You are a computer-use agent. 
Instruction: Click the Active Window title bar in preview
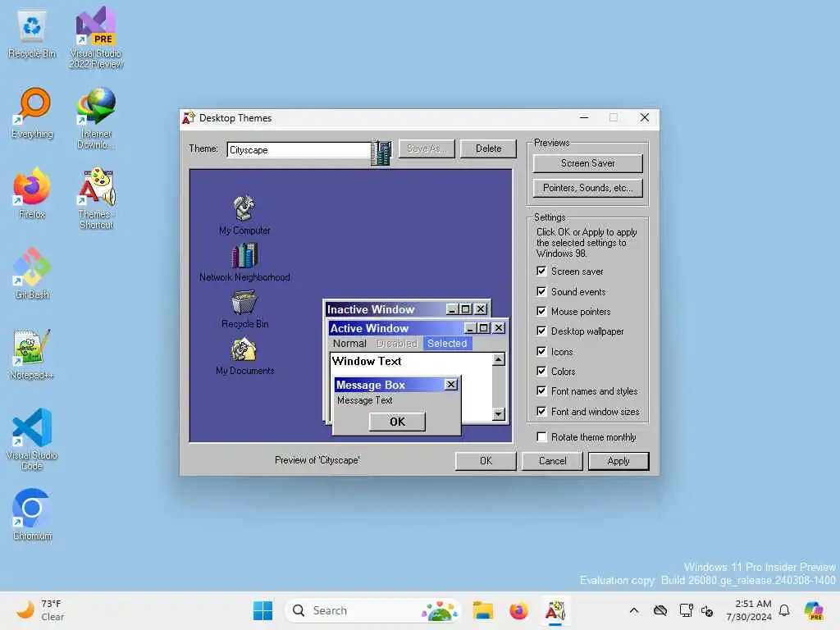395,328
